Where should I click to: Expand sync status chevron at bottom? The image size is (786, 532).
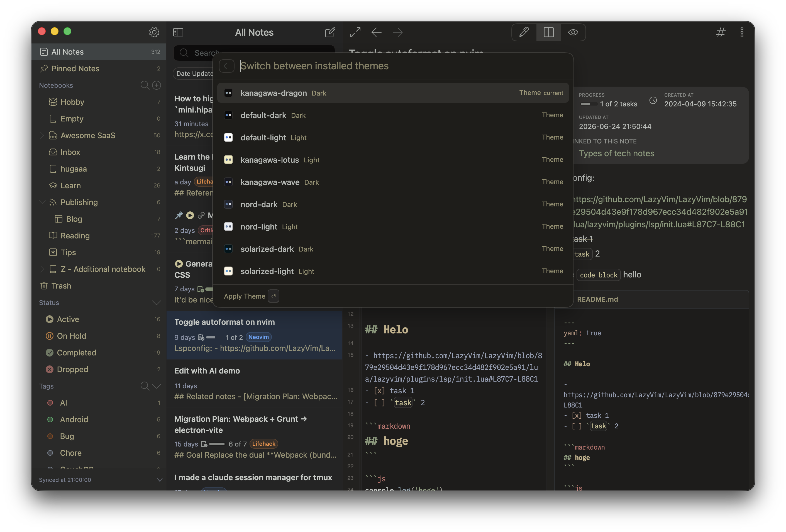(160, 480)
